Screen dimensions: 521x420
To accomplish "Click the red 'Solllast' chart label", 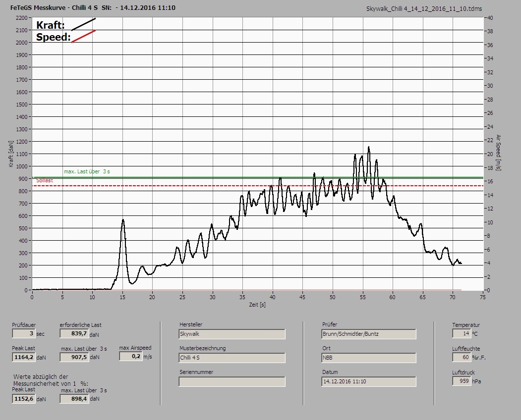I will 45,180.
